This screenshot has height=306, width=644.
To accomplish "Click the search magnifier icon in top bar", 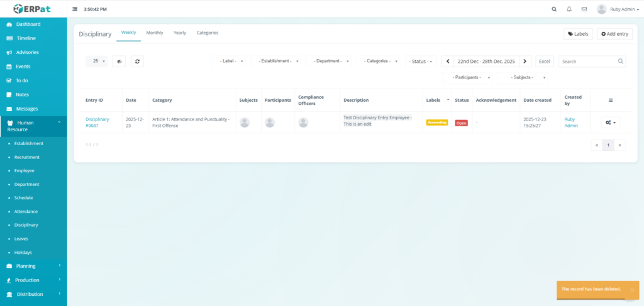I will click(553, 9).
